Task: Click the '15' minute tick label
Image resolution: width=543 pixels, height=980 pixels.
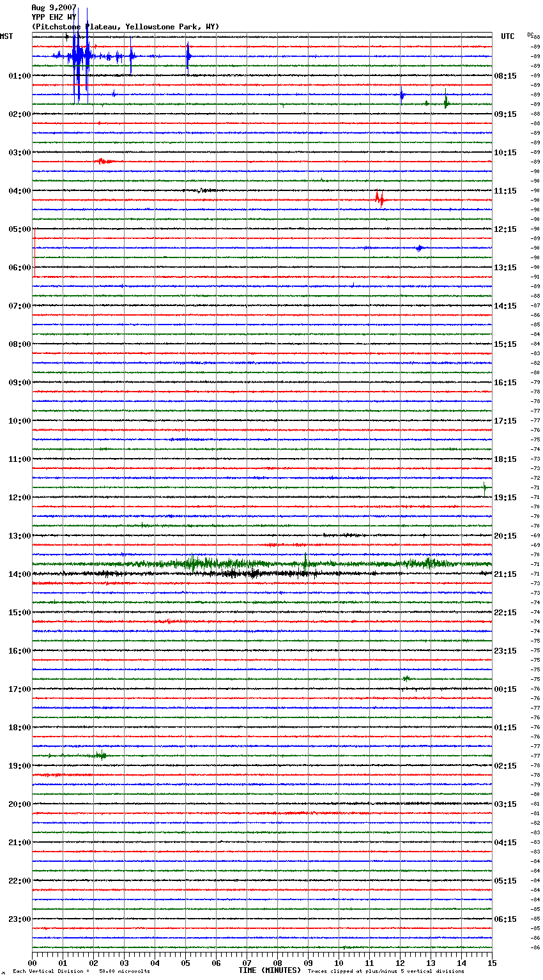Action: (492, 963)
